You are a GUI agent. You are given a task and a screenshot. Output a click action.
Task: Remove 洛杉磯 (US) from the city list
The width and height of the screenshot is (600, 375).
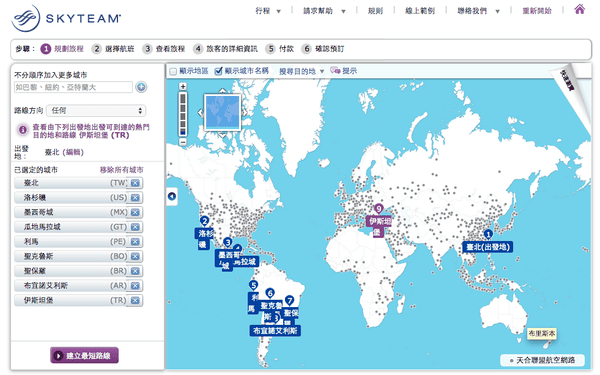pyautogui.click(x=135, y=198)
